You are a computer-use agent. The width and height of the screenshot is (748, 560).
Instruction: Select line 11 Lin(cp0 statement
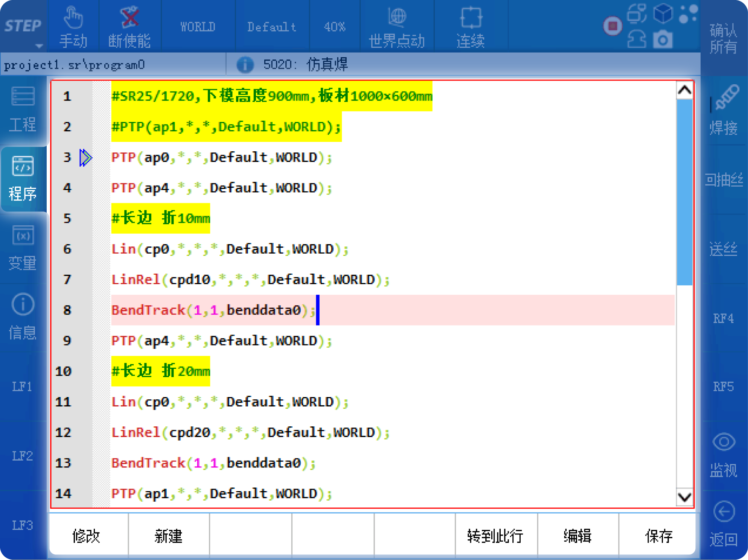[x=230, y=402]
